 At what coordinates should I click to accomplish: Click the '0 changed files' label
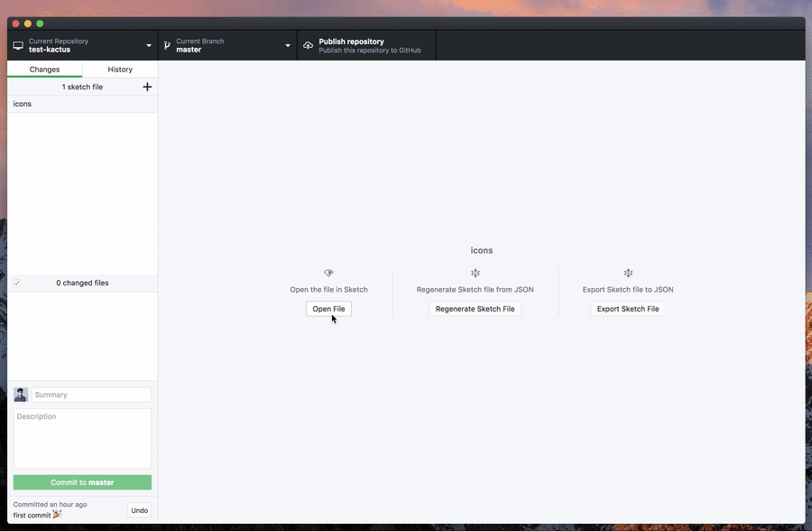click(82, 283)
